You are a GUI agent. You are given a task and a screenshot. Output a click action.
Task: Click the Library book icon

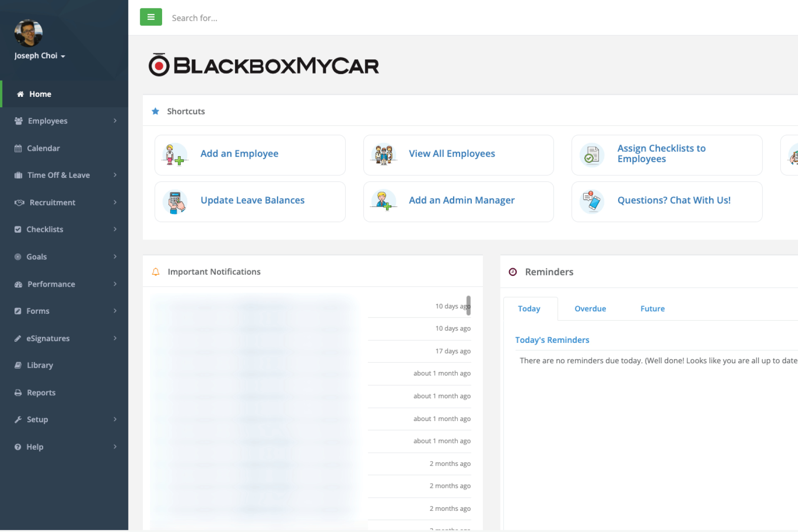(x=18, y=365)
